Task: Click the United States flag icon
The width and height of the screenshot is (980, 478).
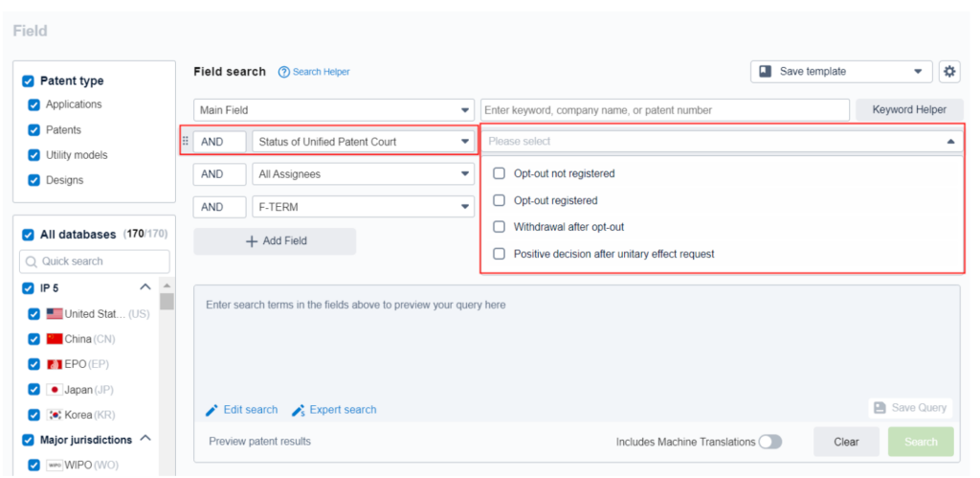Action: (x=55, y=313)
